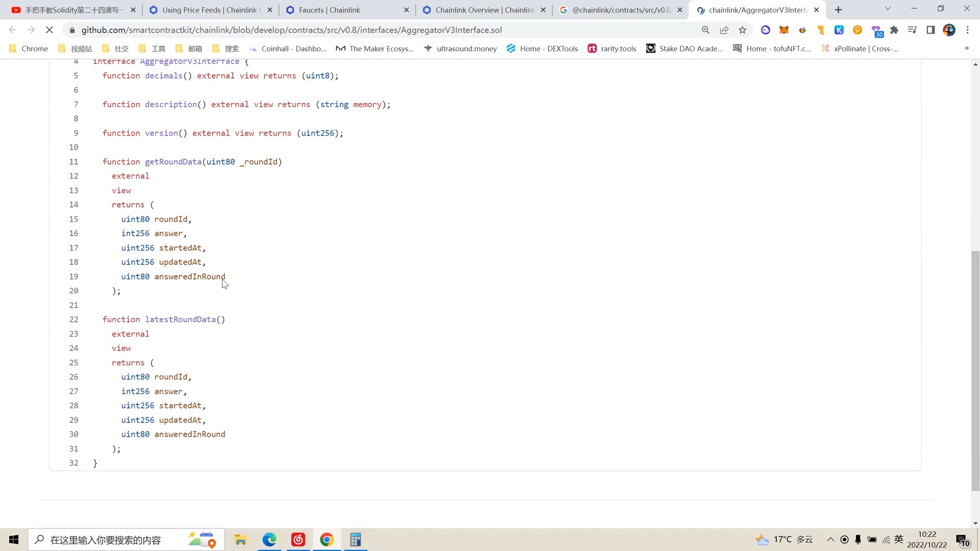Show hidden system tray icons
This screenshot has height=551, width=980.
830,539
